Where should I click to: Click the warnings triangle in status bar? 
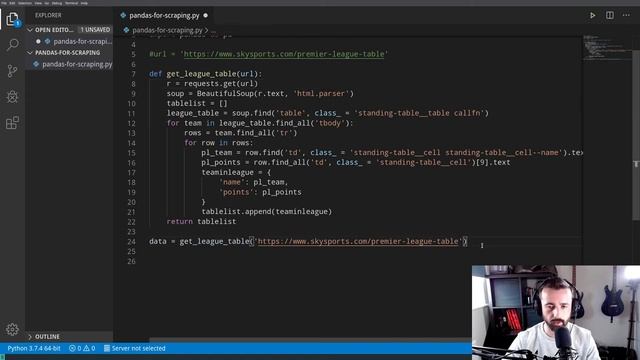coord(86,348)
